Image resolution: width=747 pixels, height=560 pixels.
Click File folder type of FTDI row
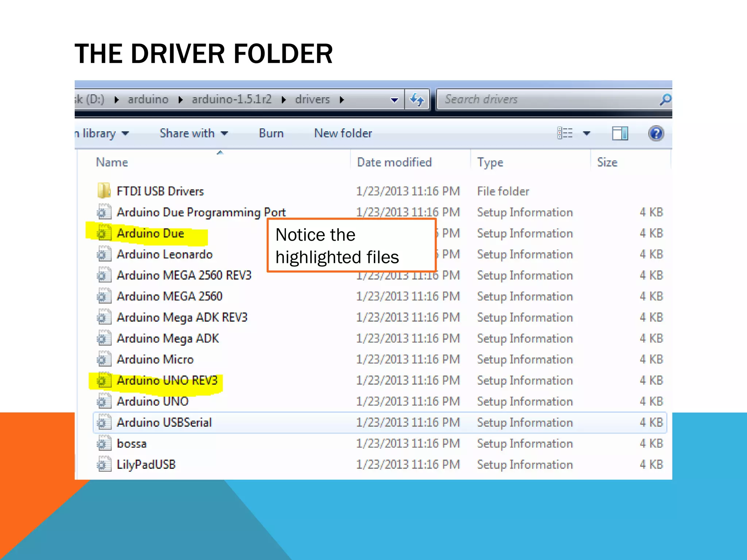pos(503,191)
